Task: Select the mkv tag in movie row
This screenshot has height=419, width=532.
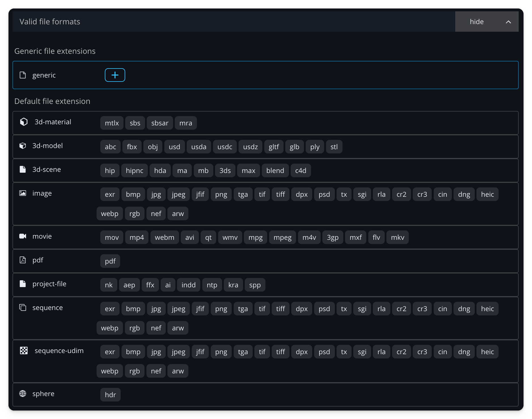Action: [397, 237]
